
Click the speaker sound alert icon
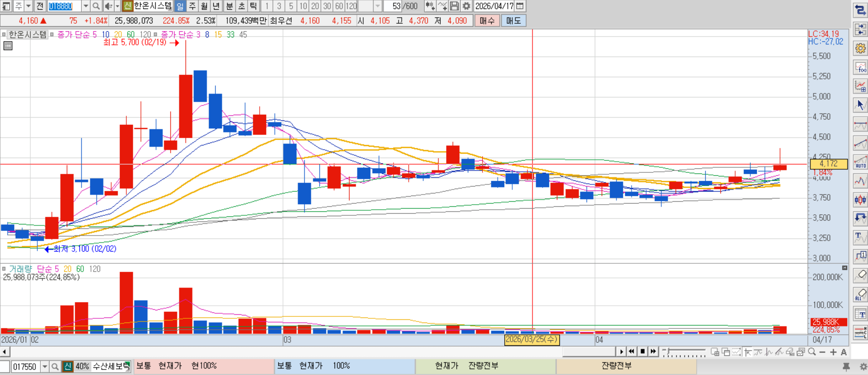click(109, 6)
